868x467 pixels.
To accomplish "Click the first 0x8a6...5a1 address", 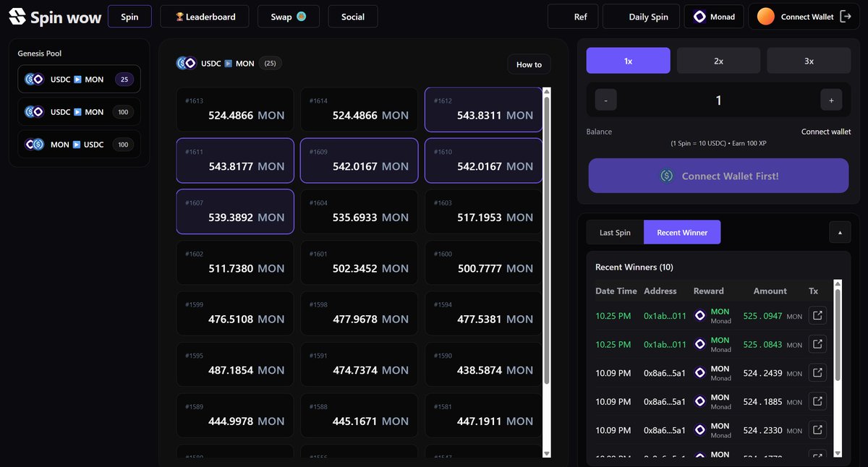I will pos(665,373).
